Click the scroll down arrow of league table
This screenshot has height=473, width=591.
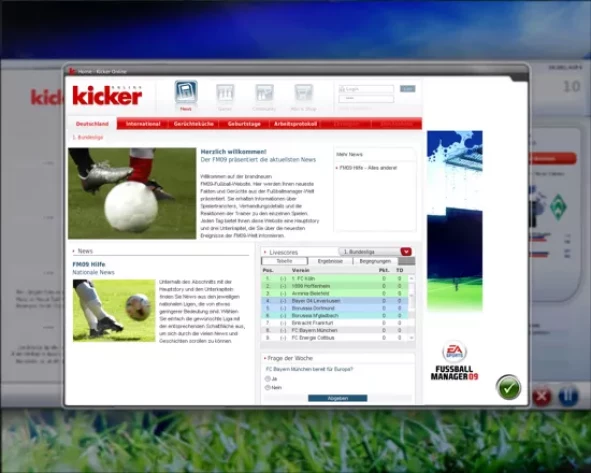[411, 338]
